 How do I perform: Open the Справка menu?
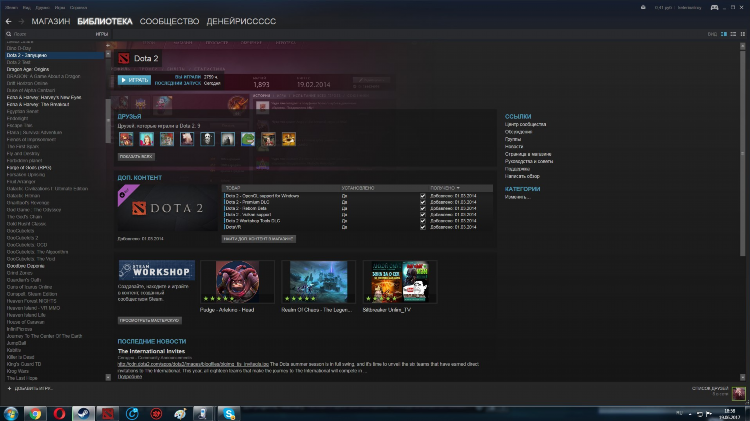78,8
